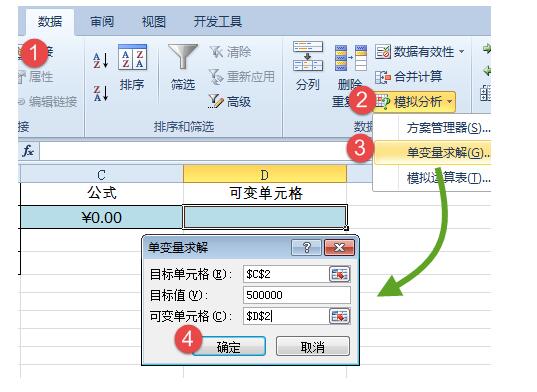Select the column D header
Viewport: 537px width, 392px height.
click(x=265, y=174)
